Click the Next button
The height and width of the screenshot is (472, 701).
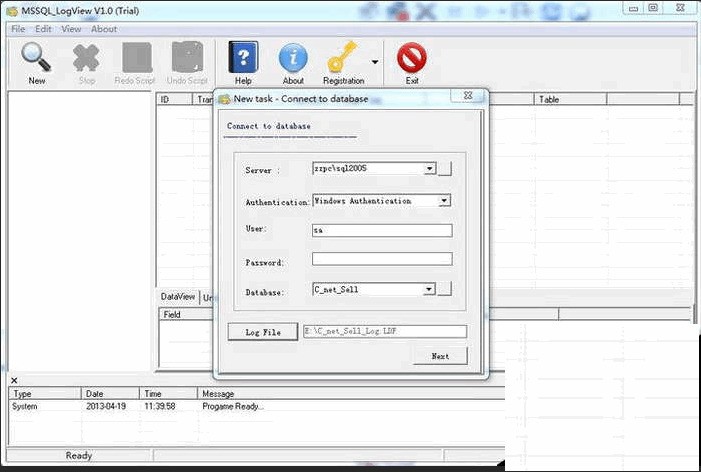click(x=440, y=356)
